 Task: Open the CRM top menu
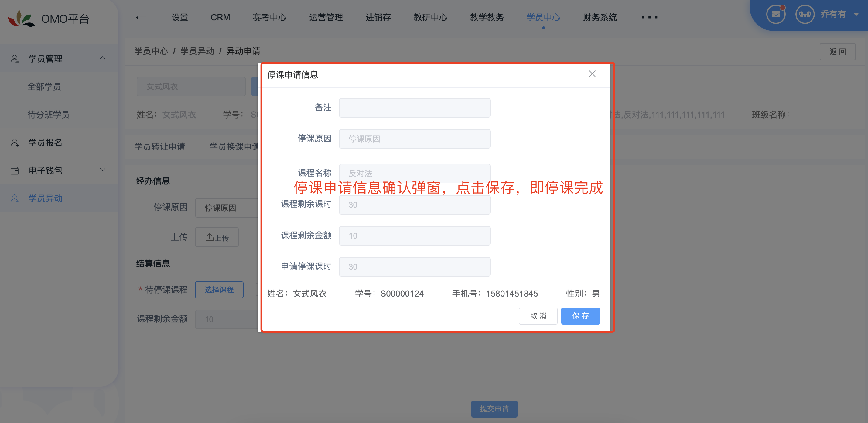click(220, 18)
